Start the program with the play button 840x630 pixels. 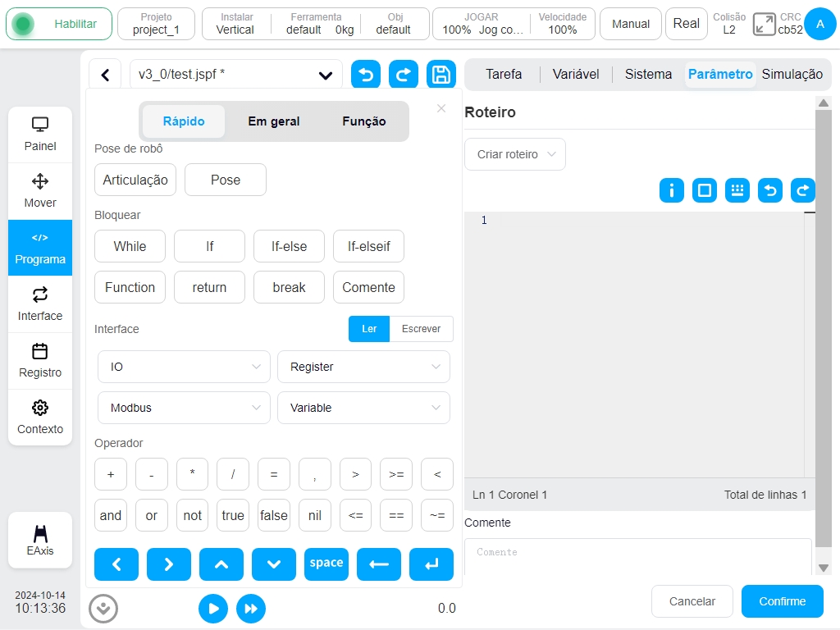(x=213, y=609)
